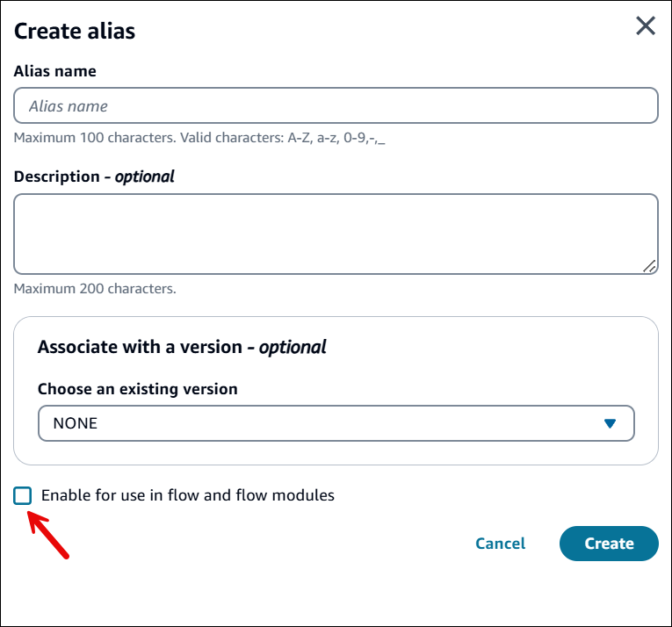Click the Description box resize handle
This screenshot has width=672, height=627.
coord(649,266)
